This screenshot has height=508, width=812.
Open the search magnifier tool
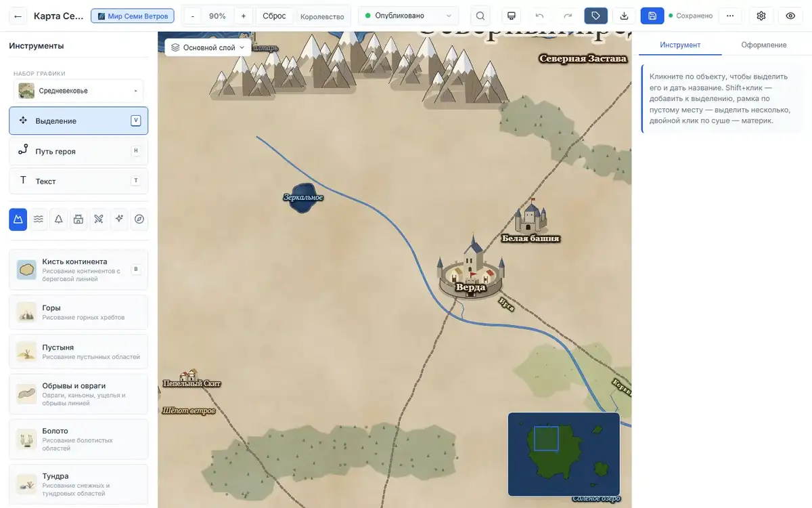tap(480, 16)
